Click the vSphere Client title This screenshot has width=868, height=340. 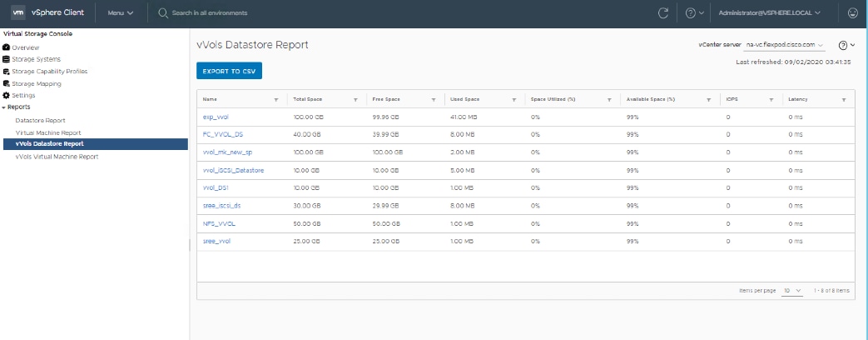57,12
